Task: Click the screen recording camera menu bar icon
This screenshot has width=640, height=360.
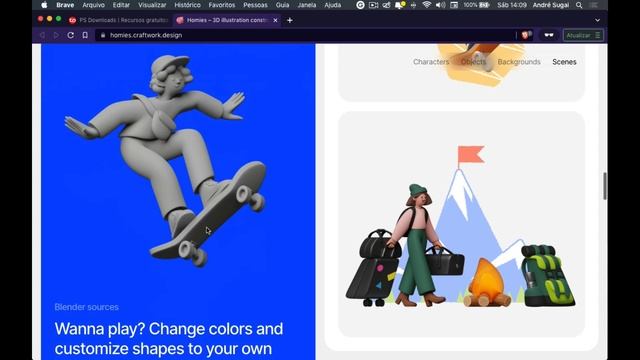Action: point(373,5)
